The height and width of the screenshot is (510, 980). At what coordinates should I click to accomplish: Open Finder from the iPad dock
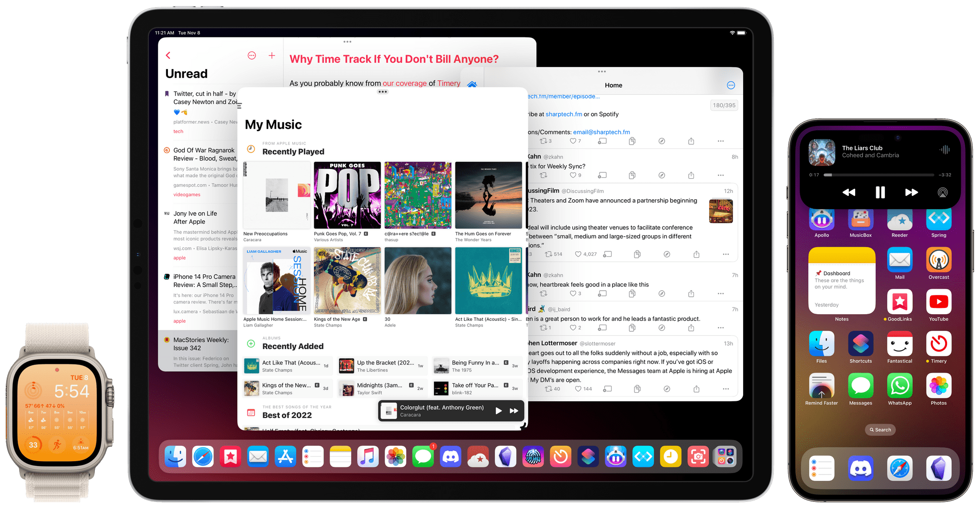coord(175,456)
